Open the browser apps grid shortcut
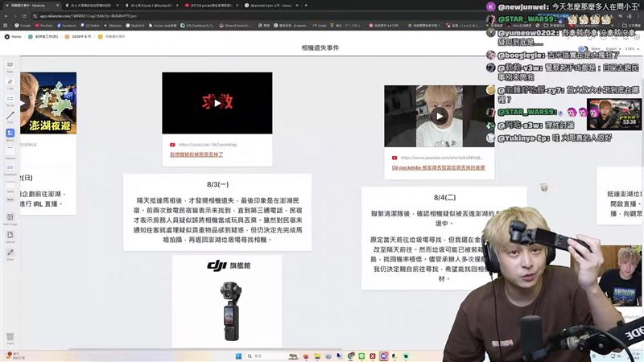 pos(6,26)
